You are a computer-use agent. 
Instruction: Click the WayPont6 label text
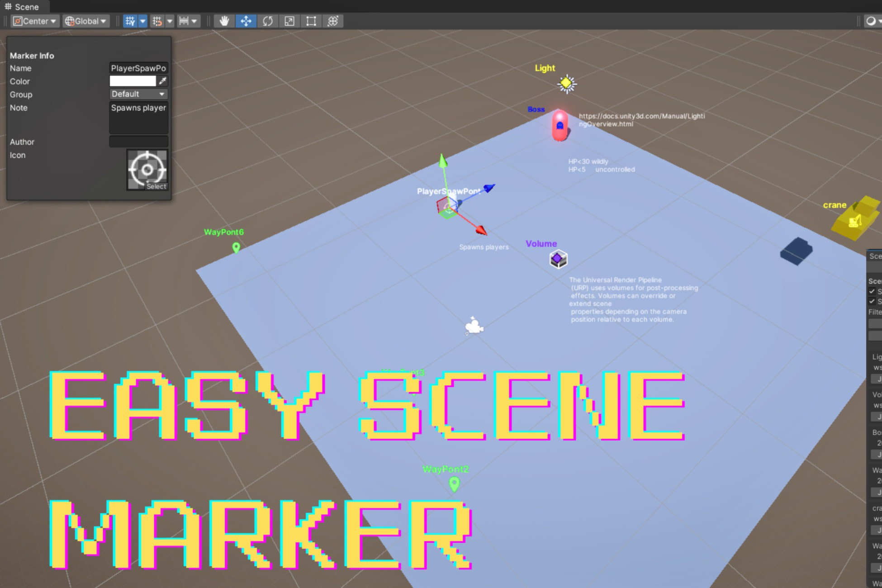223,232
